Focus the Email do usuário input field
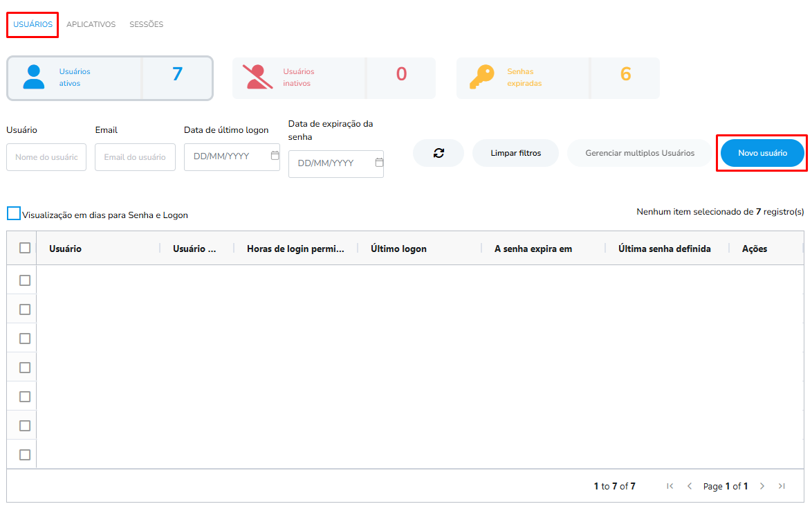The width and height of the screenshot is (812, 513). coord(135,157)
